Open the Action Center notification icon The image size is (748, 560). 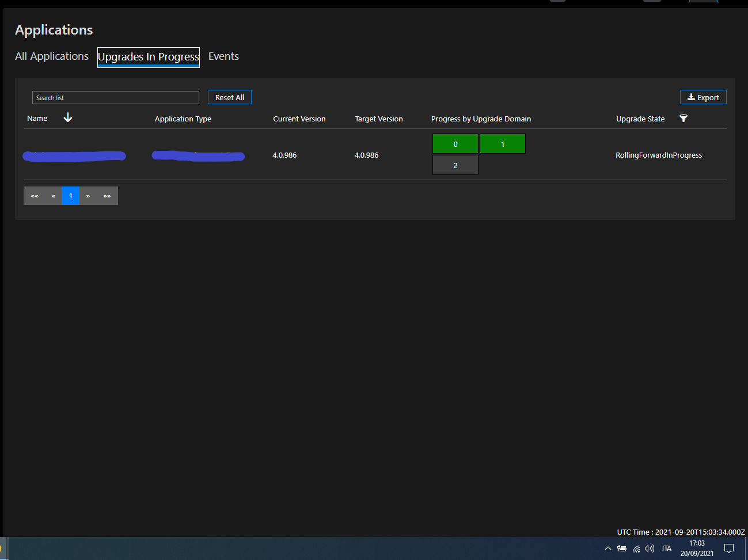[728, 548]
